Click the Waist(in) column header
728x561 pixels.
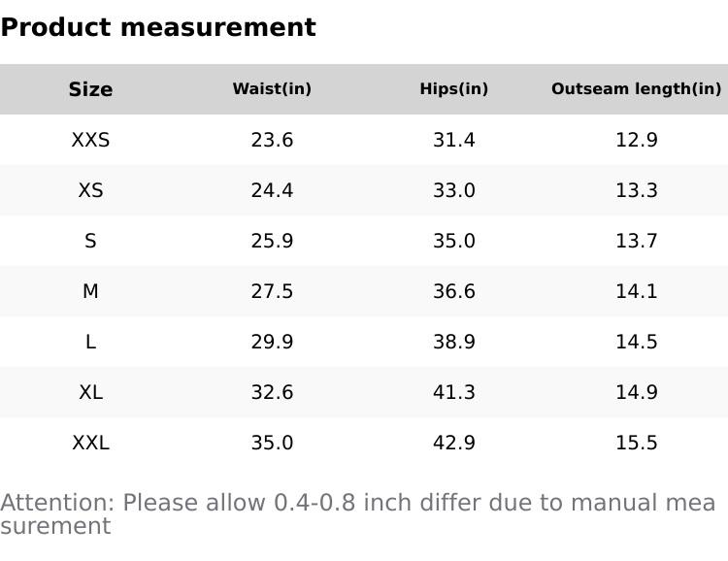tap(272, 89)
